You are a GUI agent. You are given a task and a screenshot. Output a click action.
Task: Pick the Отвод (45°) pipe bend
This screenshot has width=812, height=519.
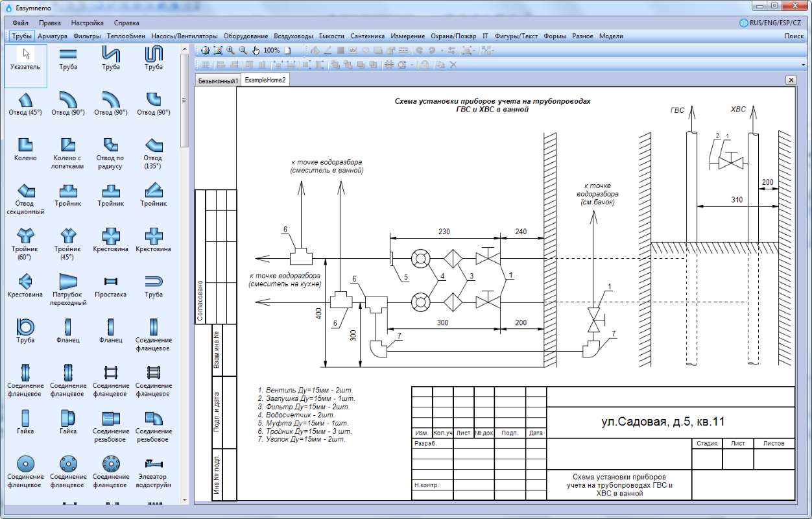(25, 103)
